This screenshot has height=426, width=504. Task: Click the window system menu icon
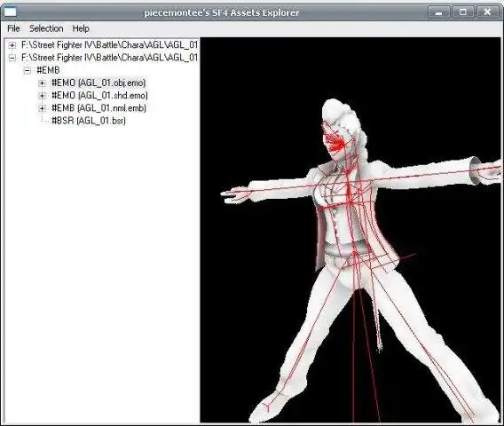pos(11,12)
